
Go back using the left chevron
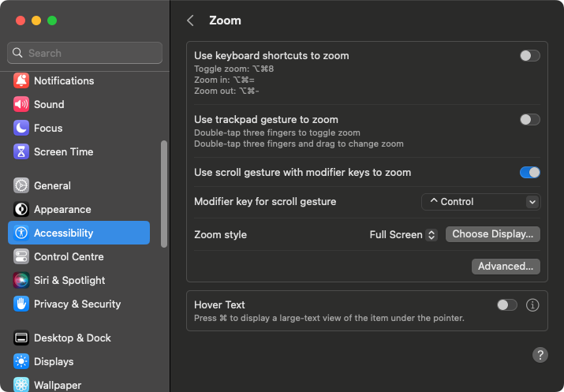click(191, 21)
